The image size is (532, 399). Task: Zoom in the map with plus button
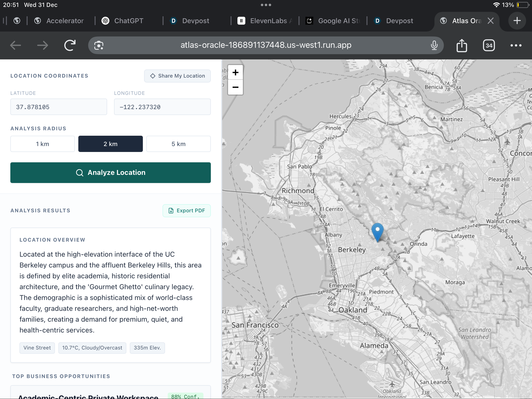[235, 72]
